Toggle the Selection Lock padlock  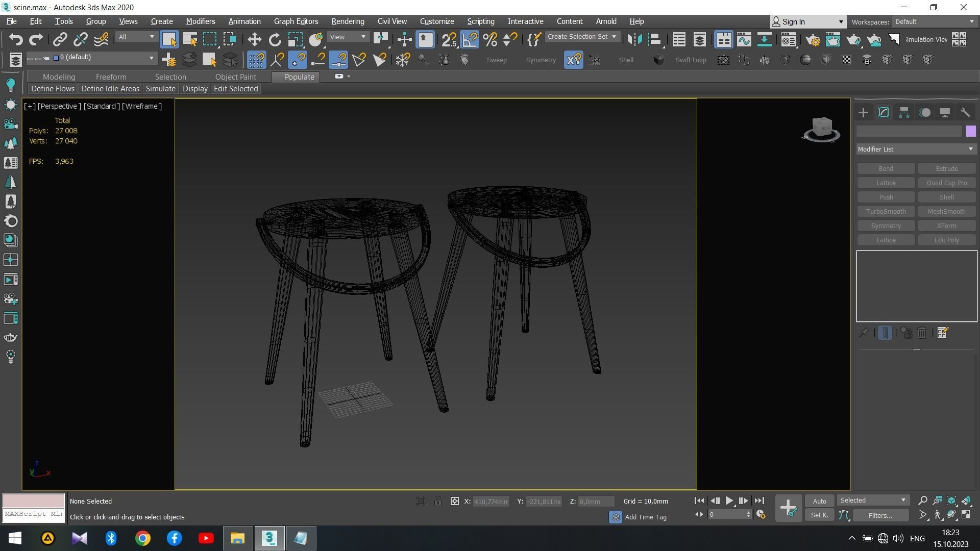pos(438,501)
